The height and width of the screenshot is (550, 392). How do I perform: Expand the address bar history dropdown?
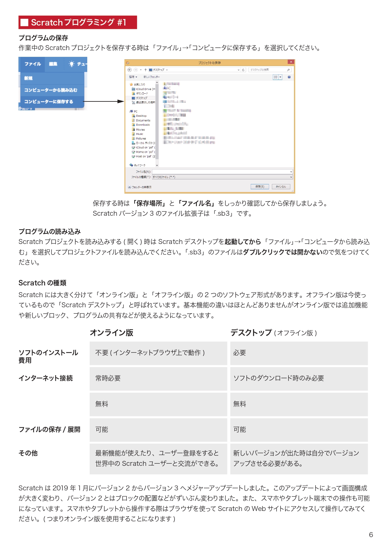(238, 70)
